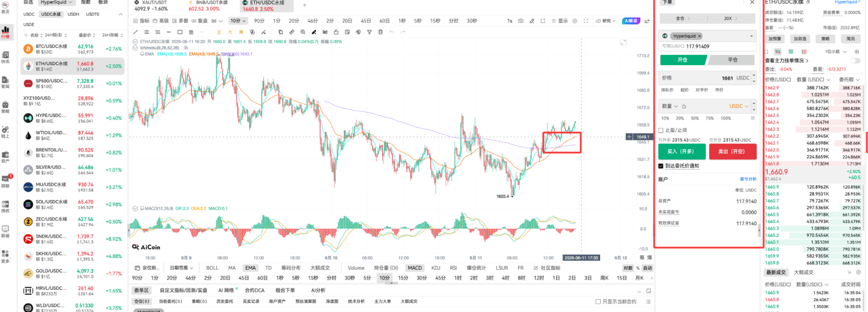Open 群聊 chat icon in left sidebar
Image resolution: width=868 pixels, height=312 pixels.
[6, 181]
